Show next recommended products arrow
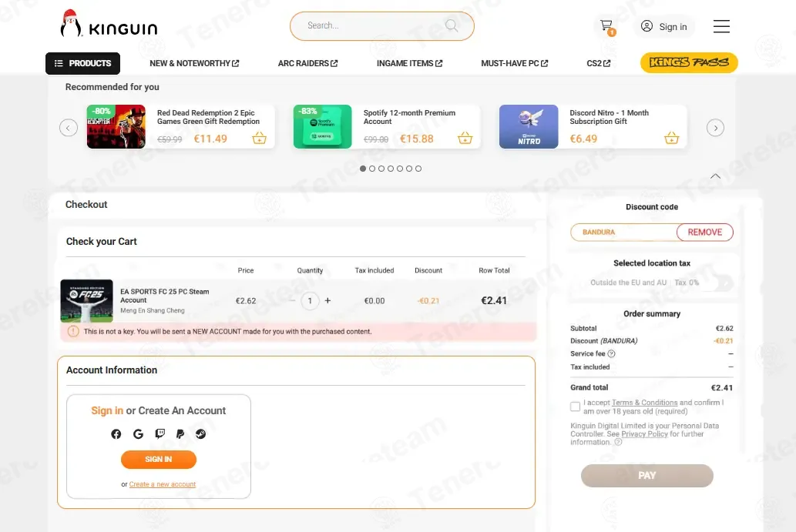This screenshot has width=796, height=532. coord(715,128)
